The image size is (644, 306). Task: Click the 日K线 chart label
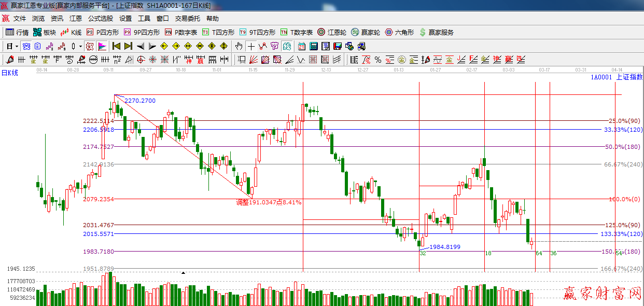click(x=9, y=73)
